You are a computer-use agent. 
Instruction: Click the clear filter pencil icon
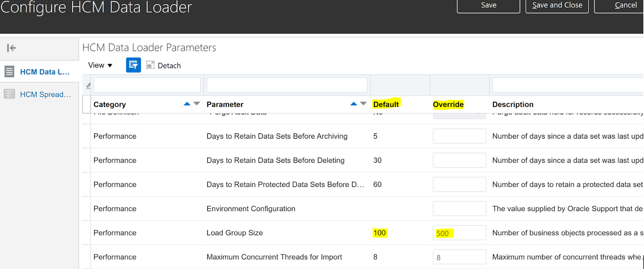88,85
